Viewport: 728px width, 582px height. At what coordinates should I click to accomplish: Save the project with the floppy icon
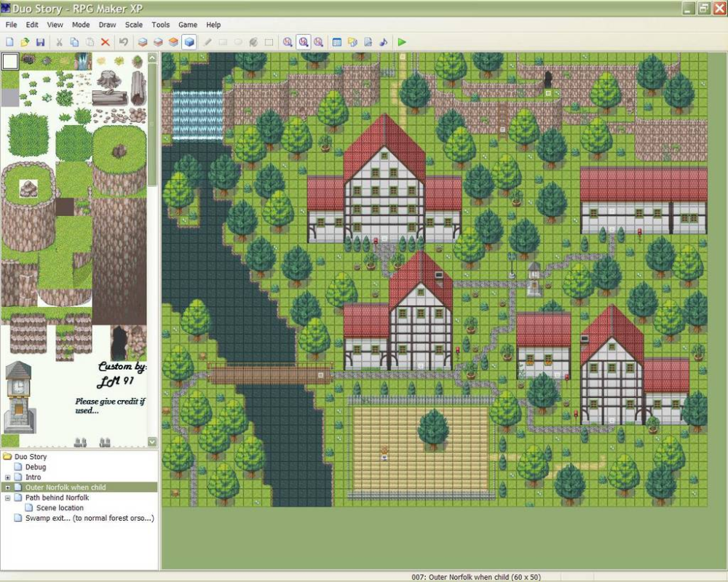tap(40, 42)
